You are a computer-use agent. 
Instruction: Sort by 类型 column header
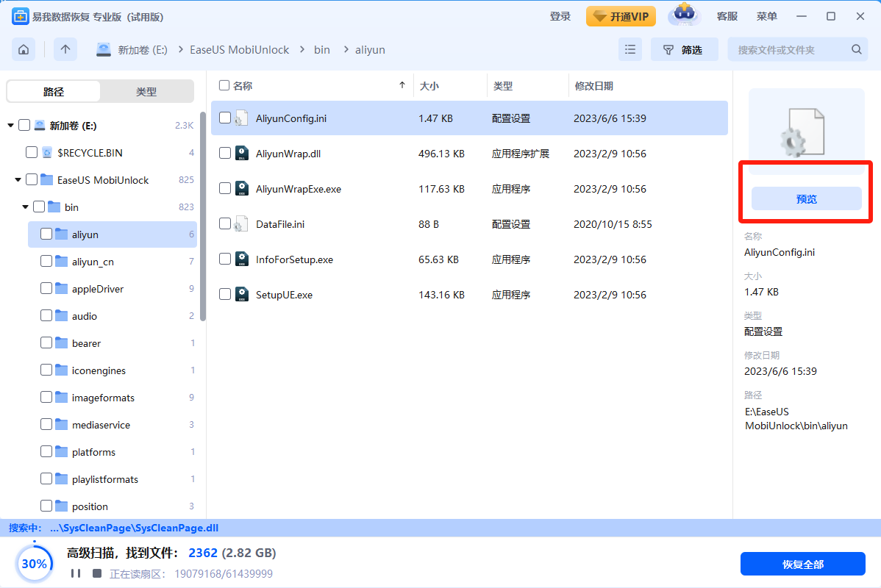[x=503, y=86]
